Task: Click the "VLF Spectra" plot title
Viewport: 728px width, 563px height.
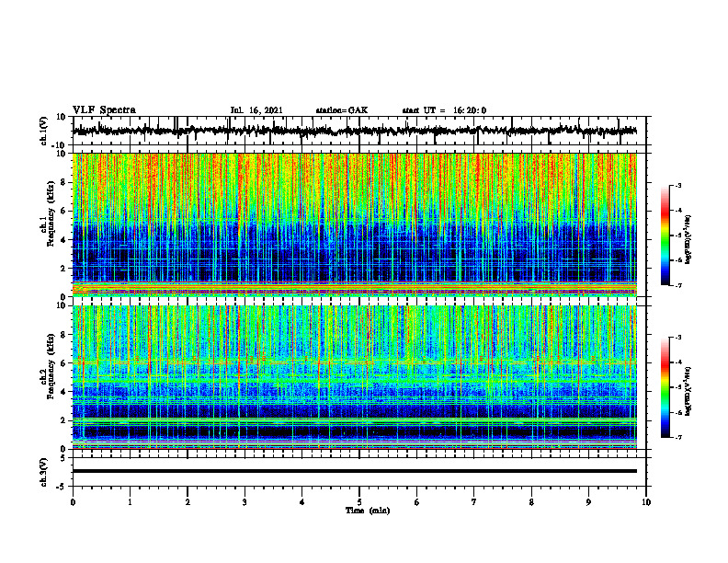Action: click(104, 110)
